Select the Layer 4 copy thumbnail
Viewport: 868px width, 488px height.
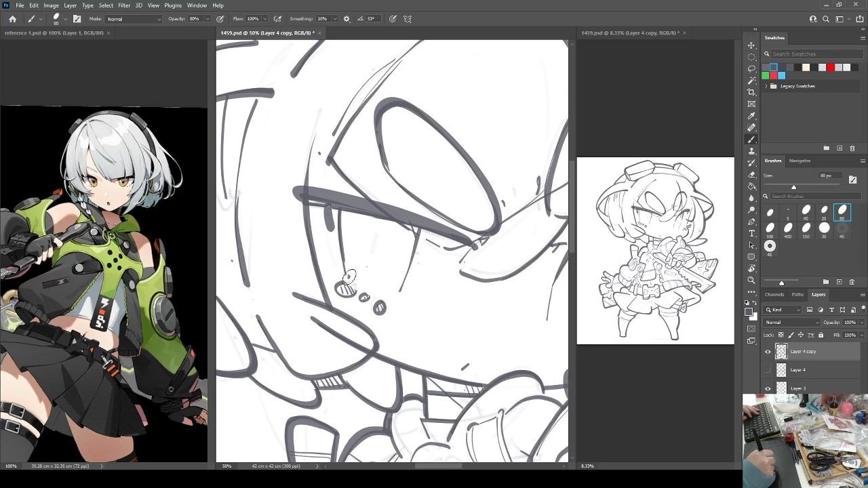[x=781, y=352]
